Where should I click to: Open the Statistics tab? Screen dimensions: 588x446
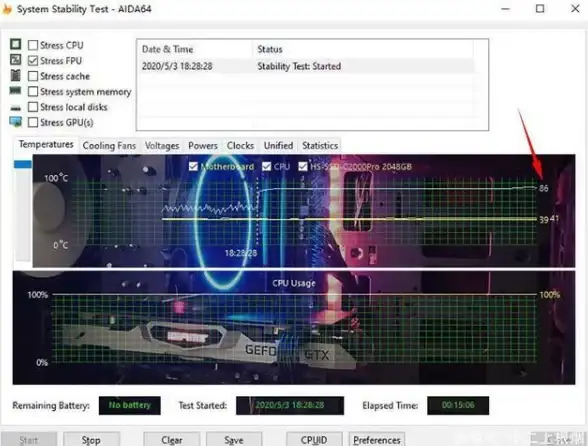pyautogui.click(x=320, y=146)
